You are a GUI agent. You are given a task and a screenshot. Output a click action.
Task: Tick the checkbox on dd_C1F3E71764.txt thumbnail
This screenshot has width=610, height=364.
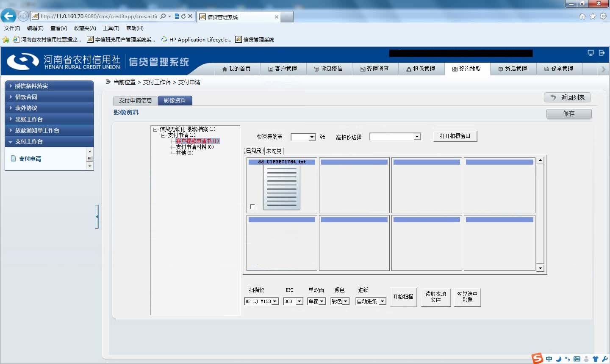tap(252, 207)
